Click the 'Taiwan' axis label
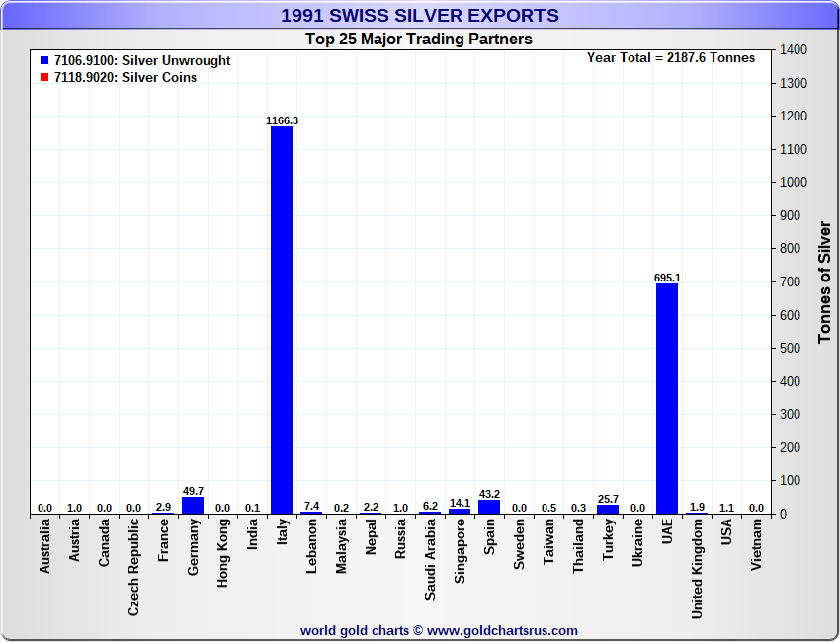Screen dimensions: 840x642 [x=548, y=542]
